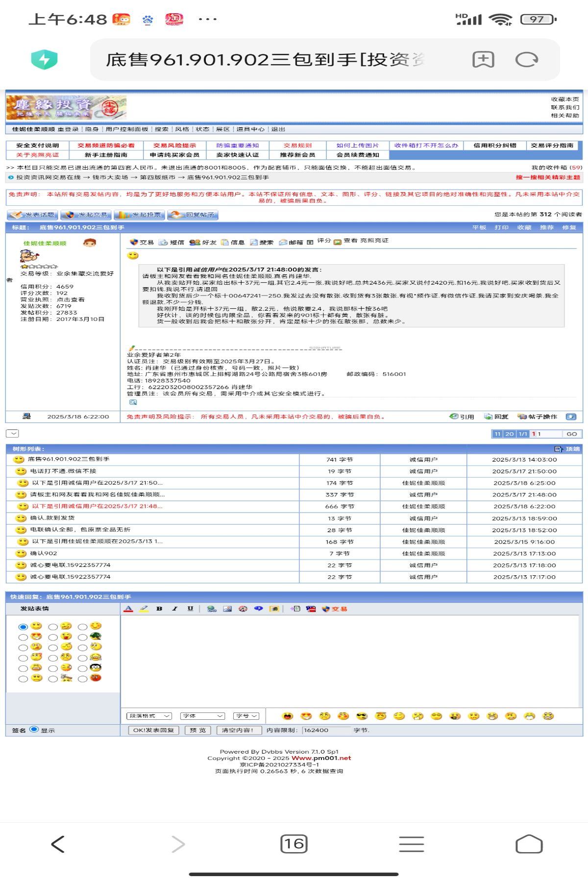Image resolution: width=588 pixels, height=882 pixels.
Task: Select the red angry face radio button
Action: pos(83,679)
